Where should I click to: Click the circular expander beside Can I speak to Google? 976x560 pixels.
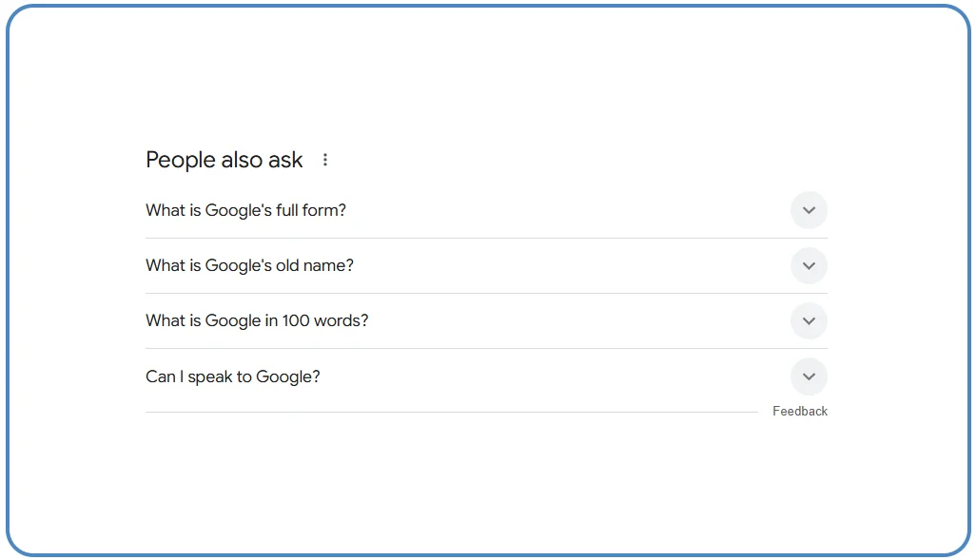[809, 377]
